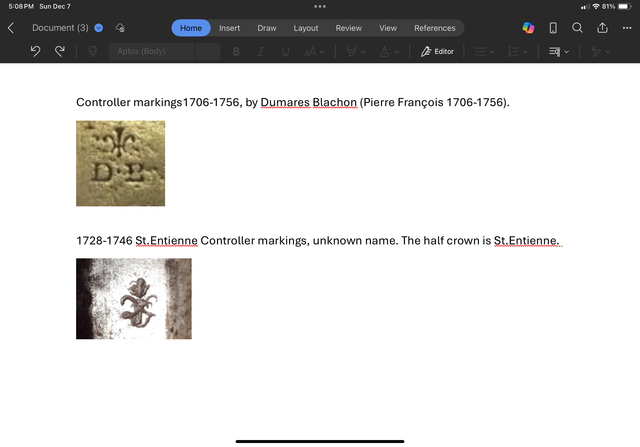Expand the styles dropdown arrow
640x447 pixels.
(608, 52)
